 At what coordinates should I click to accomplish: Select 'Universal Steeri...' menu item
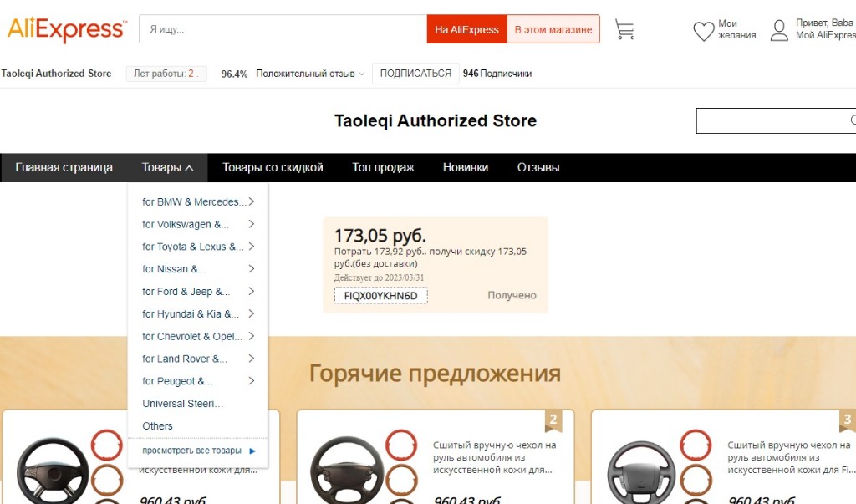[183, 404]
